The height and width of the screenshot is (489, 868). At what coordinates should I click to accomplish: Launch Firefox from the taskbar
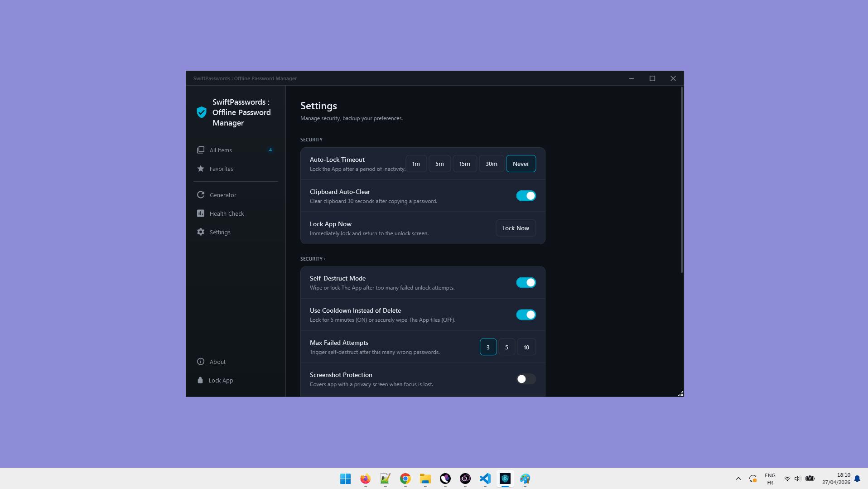coord(365,479)
